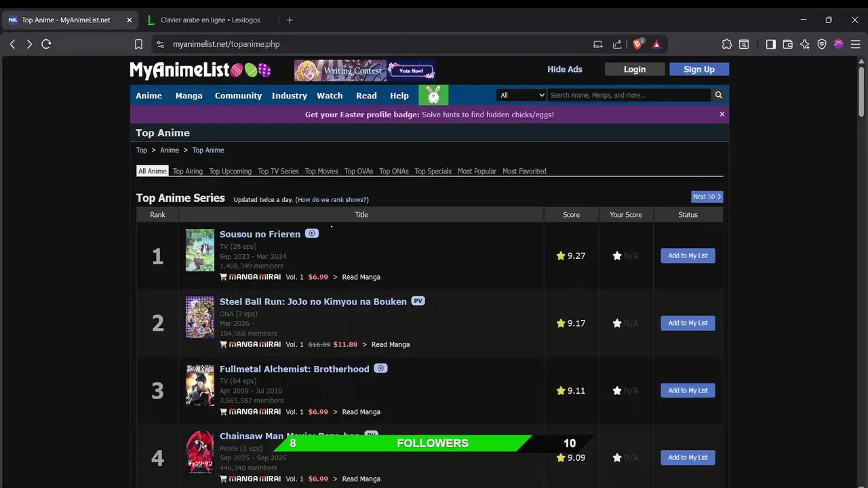
Task: Switch to the Most Popular tab
Action: pyautogui.click(x=477, y=171)
